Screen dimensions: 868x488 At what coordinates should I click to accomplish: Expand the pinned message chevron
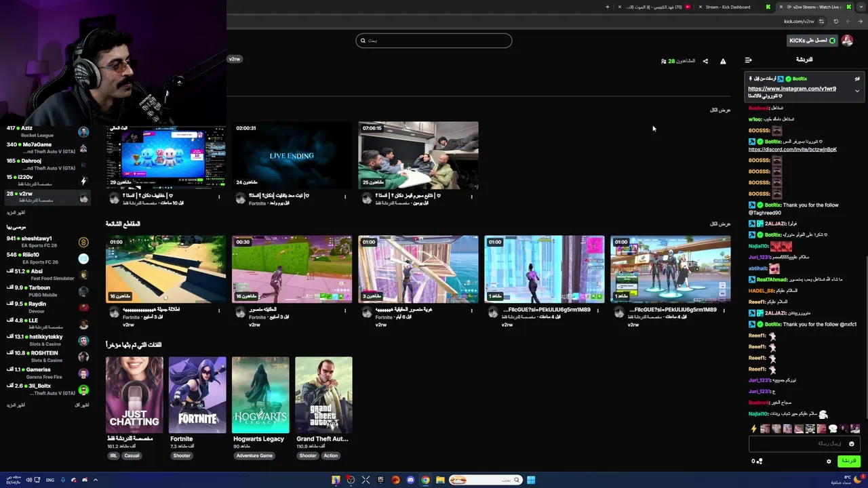(x=857, y=91)
